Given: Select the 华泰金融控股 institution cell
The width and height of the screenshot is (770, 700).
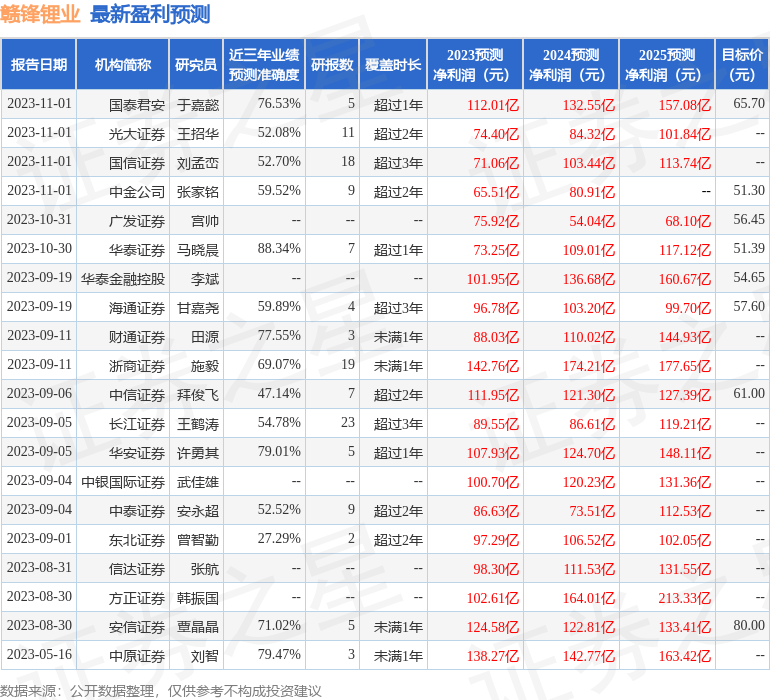Looking at the screenshot, I should tap(123, 279).
